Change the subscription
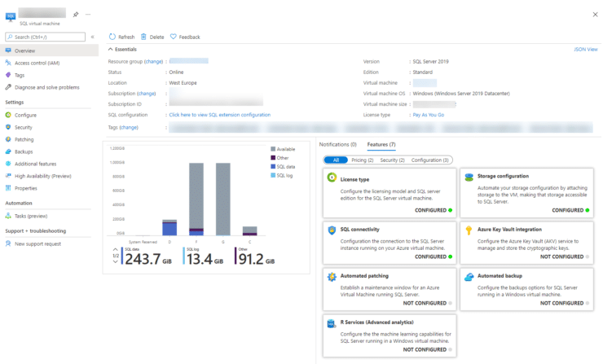 click(x=147, y=94)
